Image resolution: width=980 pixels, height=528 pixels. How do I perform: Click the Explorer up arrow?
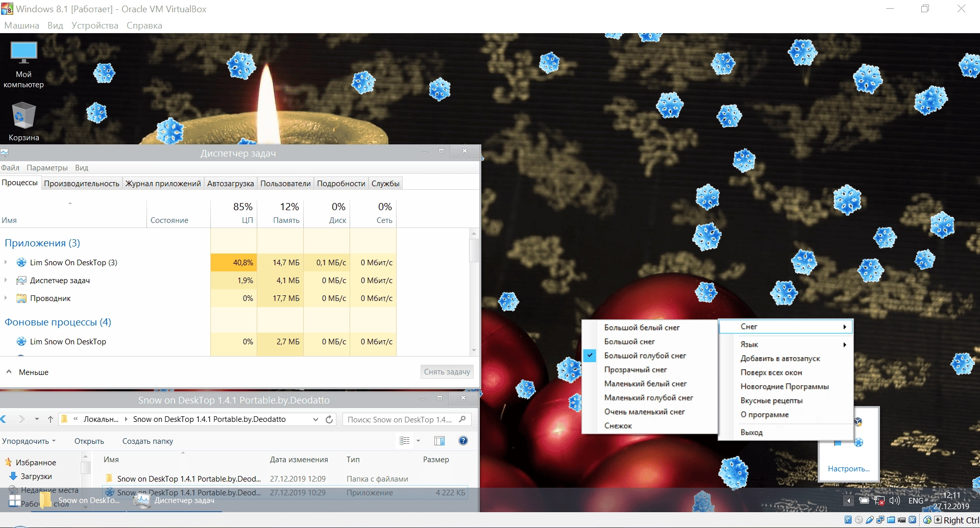[50, 419]
